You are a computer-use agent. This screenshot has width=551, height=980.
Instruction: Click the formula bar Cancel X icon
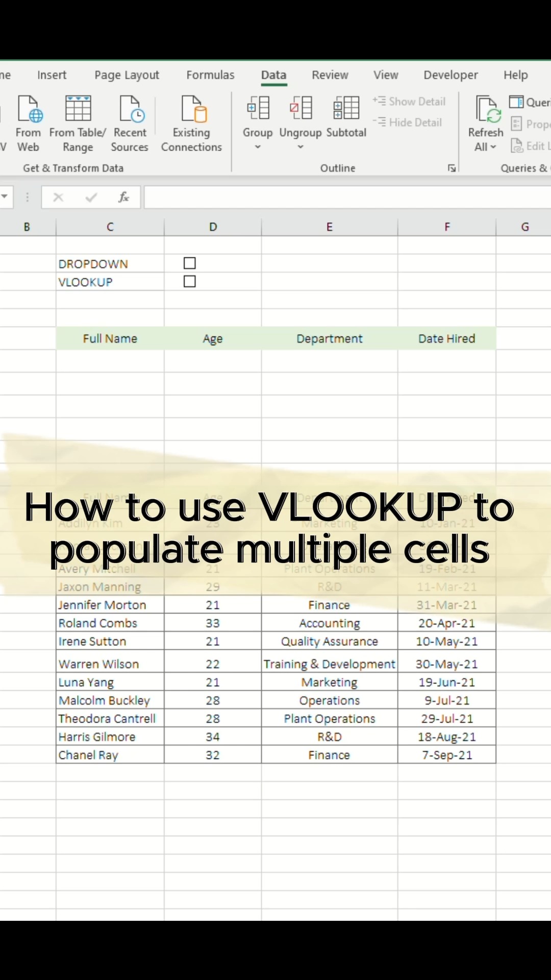tap(58, 197)
